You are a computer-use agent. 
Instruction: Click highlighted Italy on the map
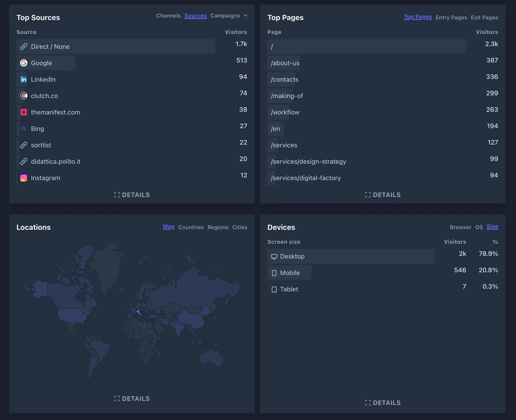[139, 313]
